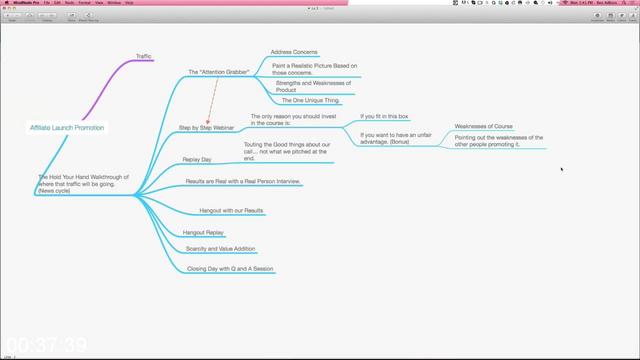The image size is (640, 360).
Task: Select 'The "Attention Grabber"' node
Action: point(219,72)
